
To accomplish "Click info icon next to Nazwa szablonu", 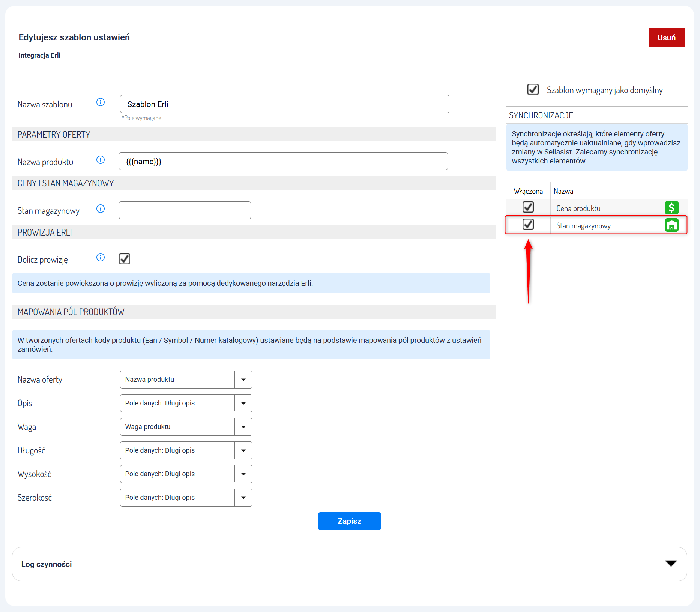I will [101, 102].
